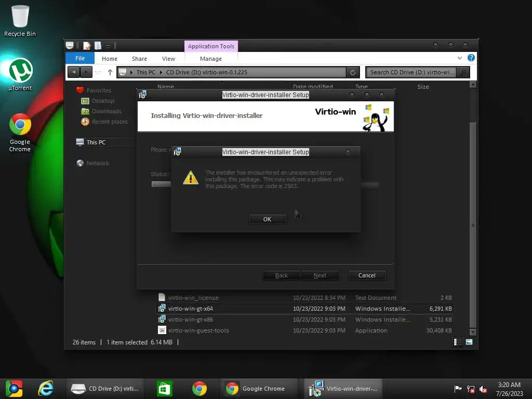Click OK in the error dialog

pos(268,219)
